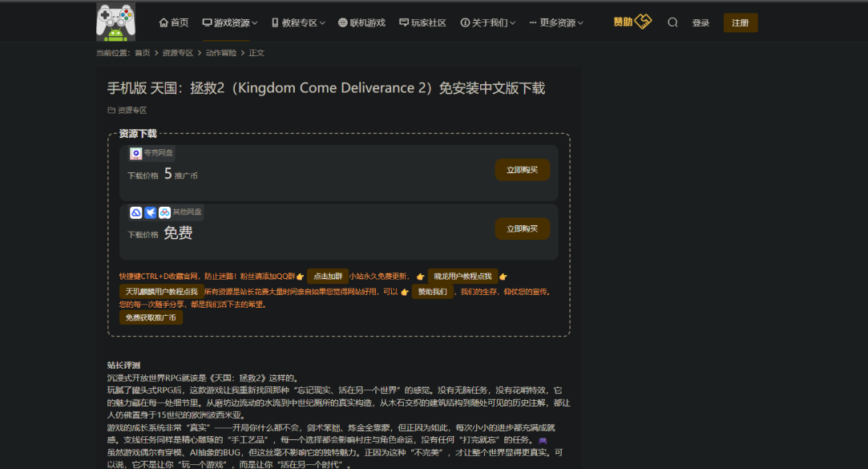Click 立即购买 for the 5 推广币 download
This screenshot has height=469, width=868.
(522, 170)
